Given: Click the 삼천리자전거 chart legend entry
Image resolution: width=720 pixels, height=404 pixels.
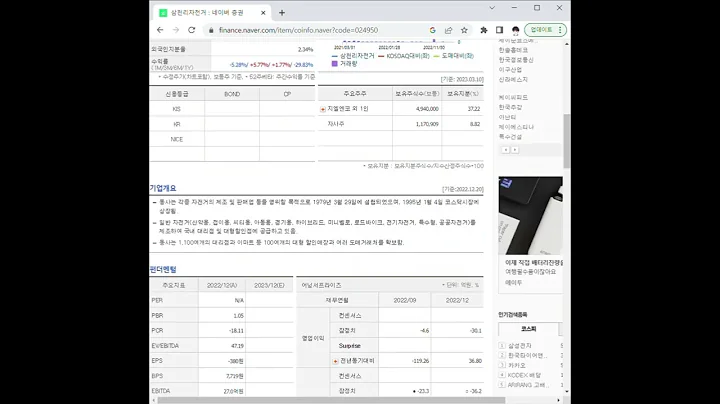Looking at the screenshot, I should [x=353, y=56].
